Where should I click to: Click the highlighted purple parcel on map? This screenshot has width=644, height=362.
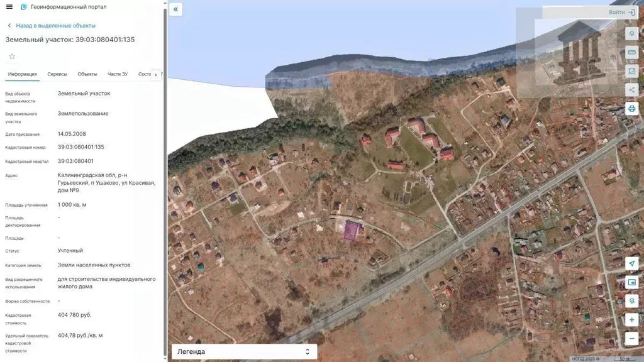pos(351,231)
